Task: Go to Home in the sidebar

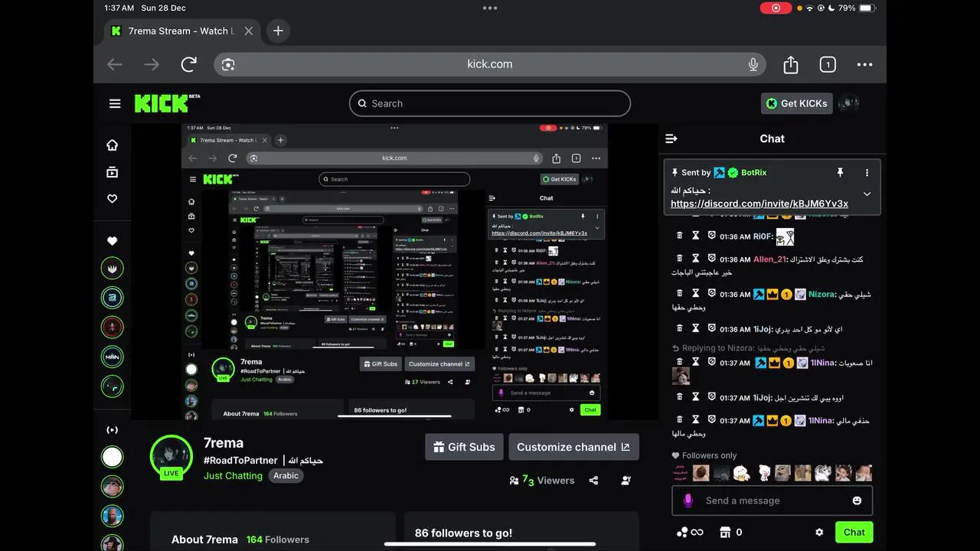Action: point(113,145)
